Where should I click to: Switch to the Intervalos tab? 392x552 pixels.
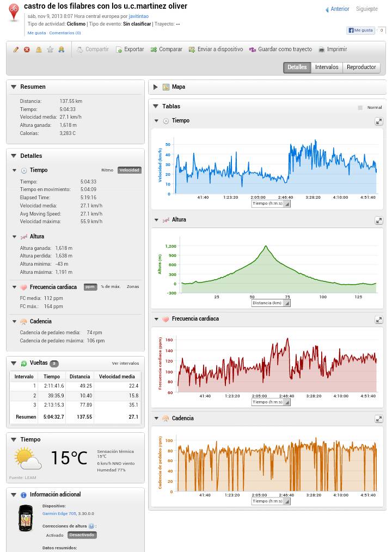click(327, 68)
